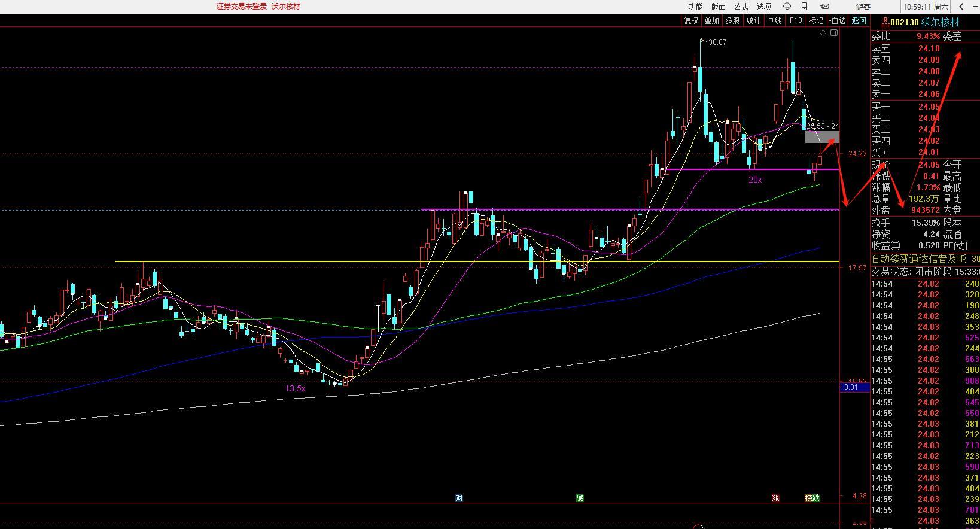The image size is (980, 529).
Task: Open the 公式 menu
Action: point(741,7)
